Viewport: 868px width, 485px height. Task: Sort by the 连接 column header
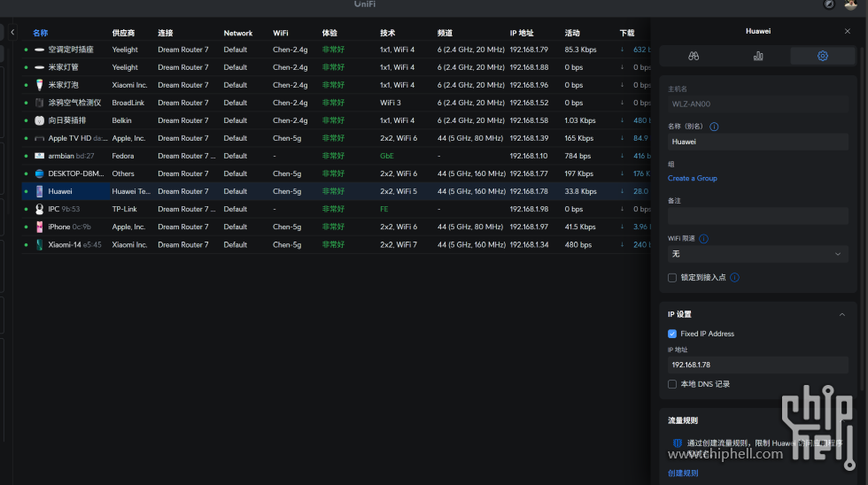(165, 33)
